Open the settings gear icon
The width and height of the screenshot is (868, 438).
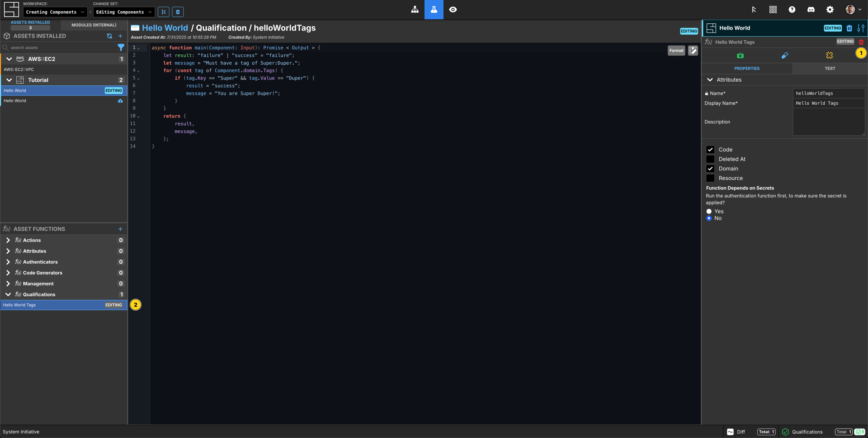click(830, 9)
